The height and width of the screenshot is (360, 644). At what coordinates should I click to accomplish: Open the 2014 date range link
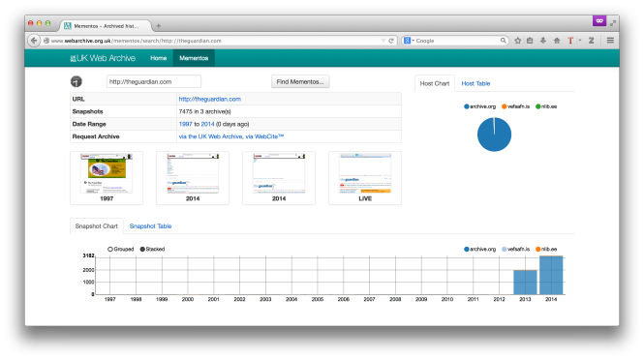(x=207, y=124)
